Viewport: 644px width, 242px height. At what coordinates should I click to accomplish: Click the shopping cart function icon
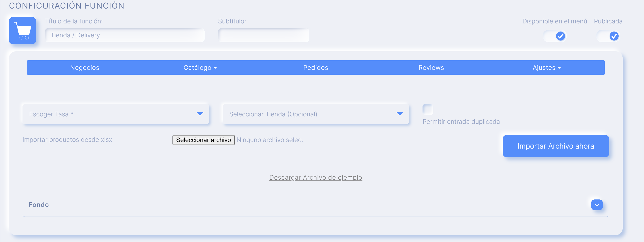pyautogui.click(x=22, y=31)
